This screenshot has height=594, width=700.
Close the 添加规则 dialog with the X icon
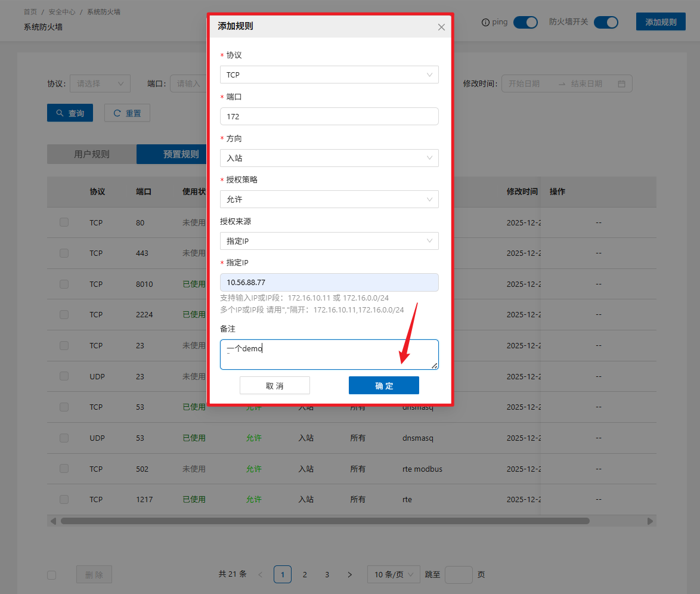(x=441, y=27)
